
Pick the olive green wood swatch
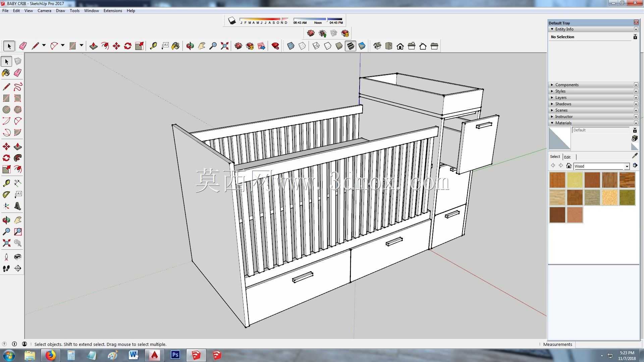point(627,197)
